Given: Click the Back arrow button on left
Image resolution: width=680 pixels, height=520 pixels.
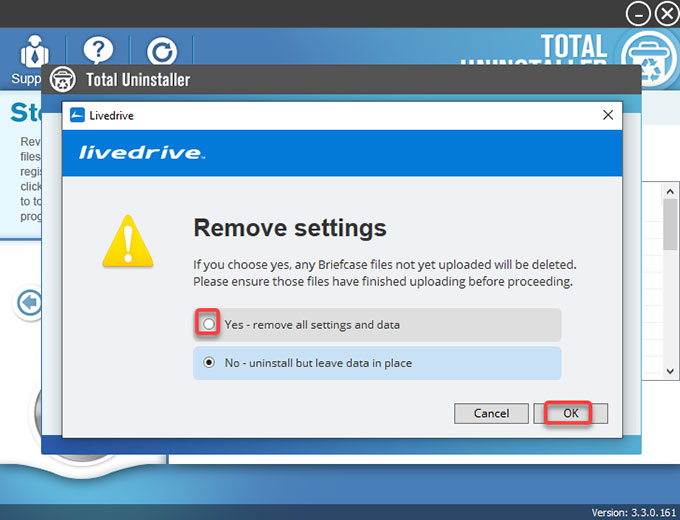Looking at the screenshot, I should pyautogui.click(x=29, y=302).
